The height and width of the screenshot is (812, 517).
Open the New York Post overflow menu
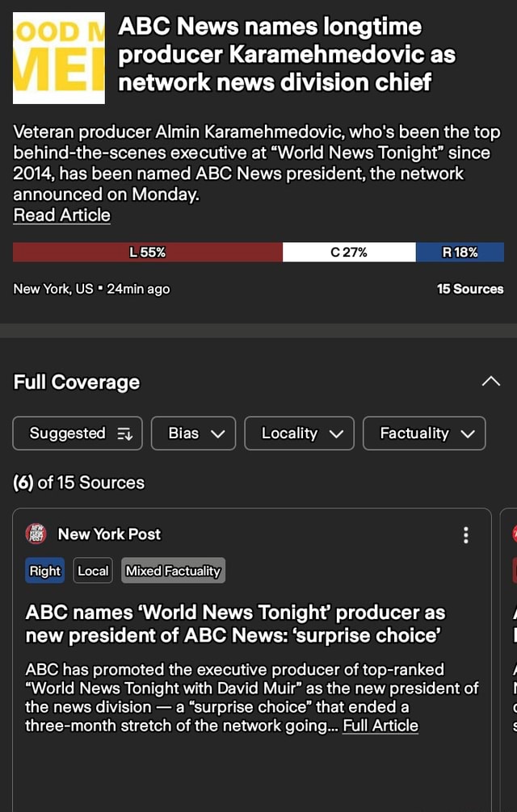click(x=466, y=535)
